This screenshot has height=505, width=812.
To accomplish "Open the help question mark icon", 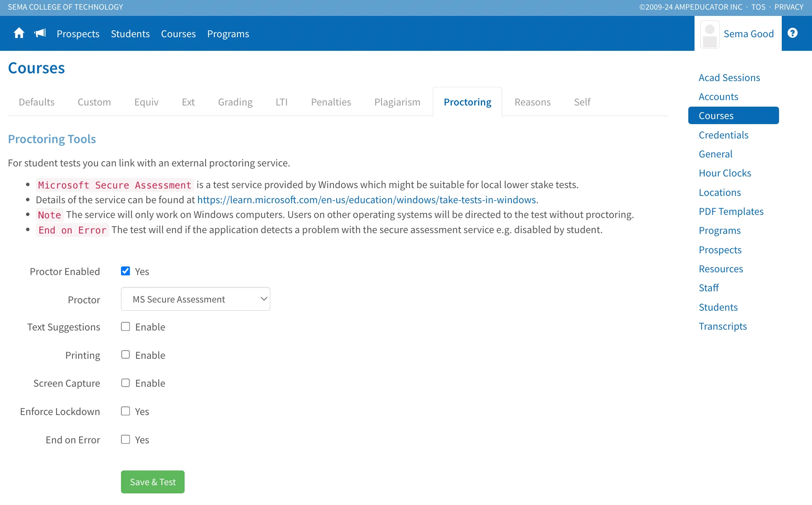I will point(793,33).
